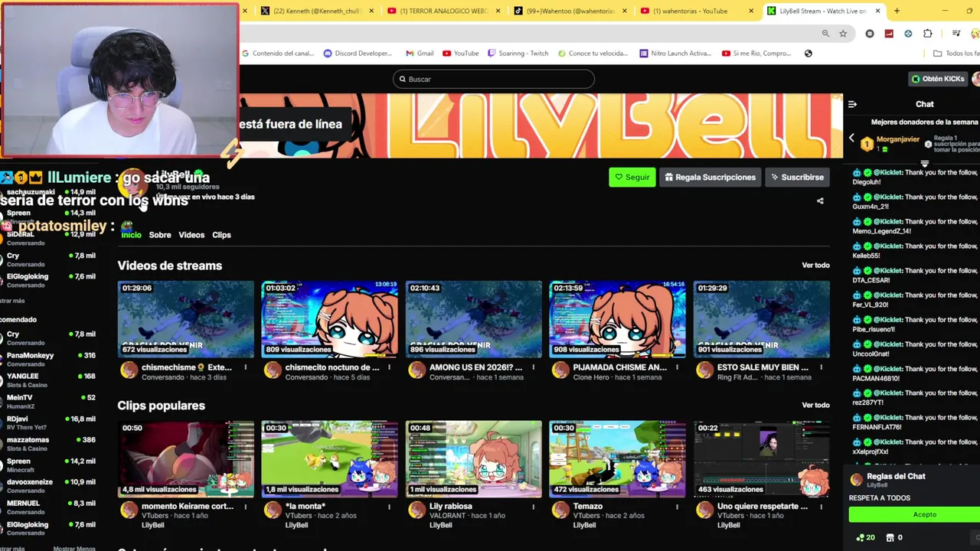Follow the channel with Seguir button
Screen dimensions: 980x551
pos(632,177)
